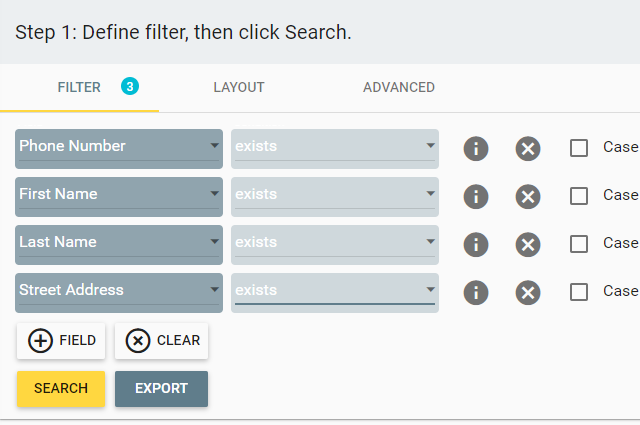Open info for Last Name filter
Viewport: 640px width, 425px height.
tap(476, 245)
